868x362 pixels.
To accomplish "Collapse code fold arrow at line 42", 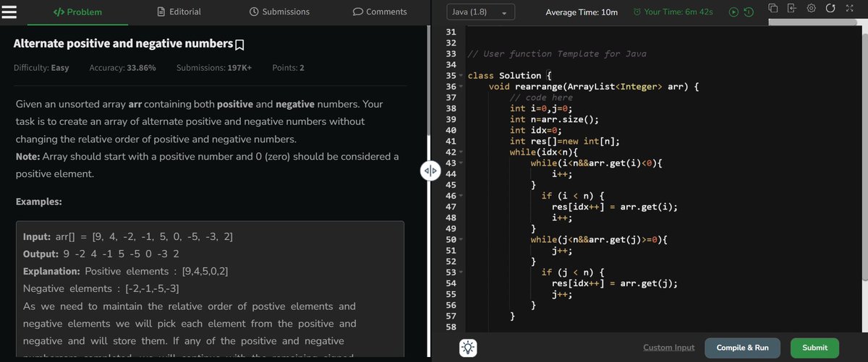I will [461, 152].
